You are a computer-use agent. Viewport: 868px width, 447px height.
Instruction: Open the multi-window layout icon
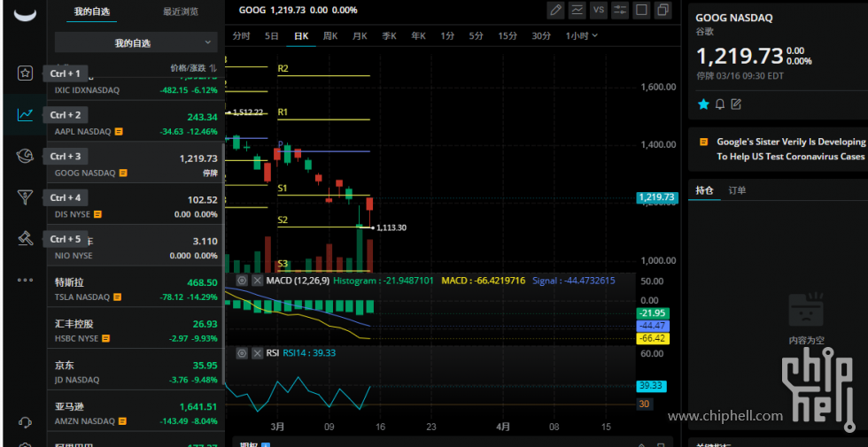pos(663,10)
